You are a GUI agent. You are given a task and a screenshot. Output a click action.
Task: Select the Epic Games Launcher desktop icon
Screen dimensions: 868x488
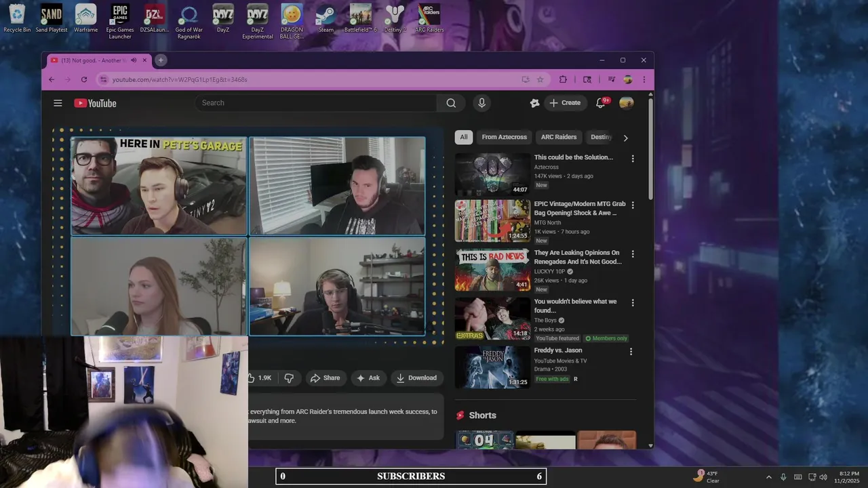coord(120,22)
